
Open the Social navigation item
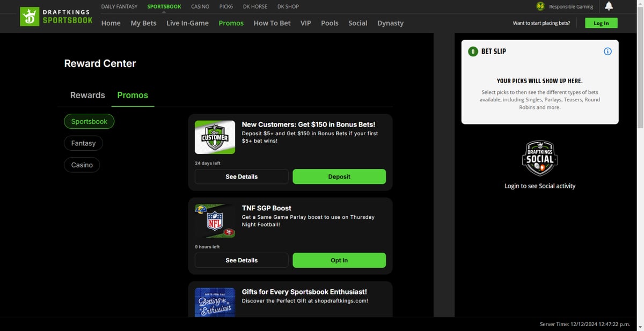coord(358,23)
